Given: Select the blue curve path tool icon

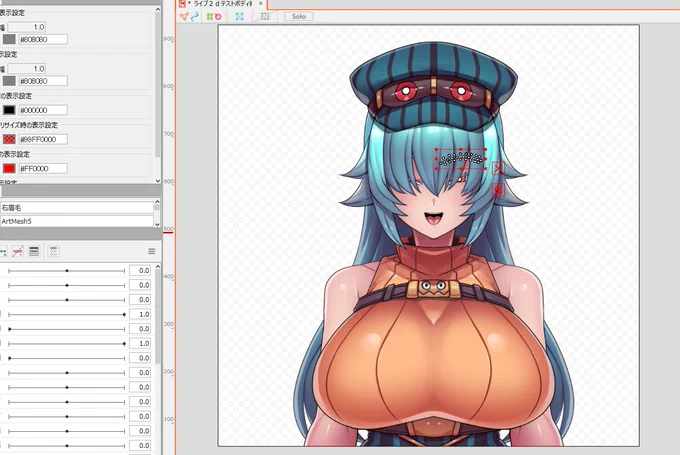Looking at the screenshot, I should 195,16.
